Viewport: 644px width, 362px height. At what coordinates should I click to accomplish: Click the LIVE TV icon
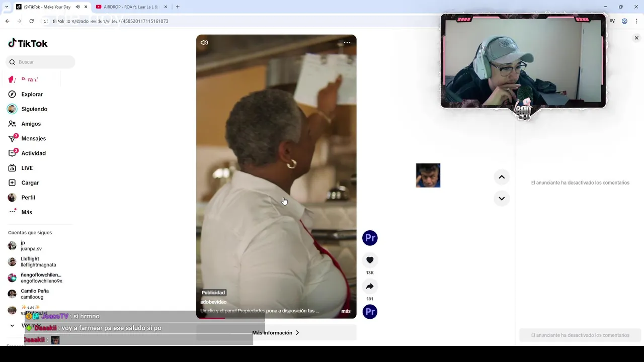point(12,168)
